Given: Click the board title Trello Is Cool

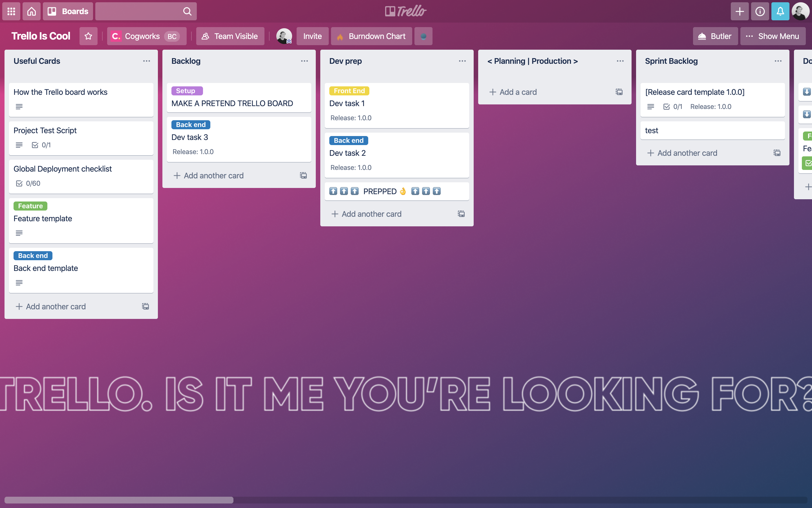Looking at the screenshot, I should point(41,36).
